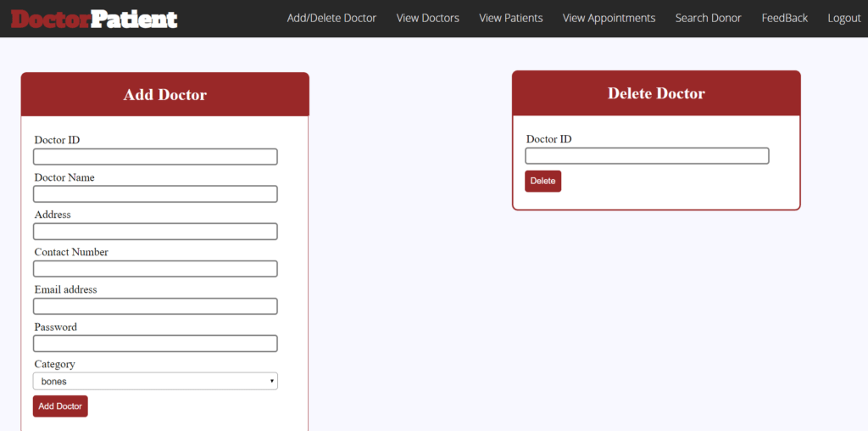Focus the Contact Number input
Screen dimensions: 868x431
pyautogui.click(x=155, y=269)
